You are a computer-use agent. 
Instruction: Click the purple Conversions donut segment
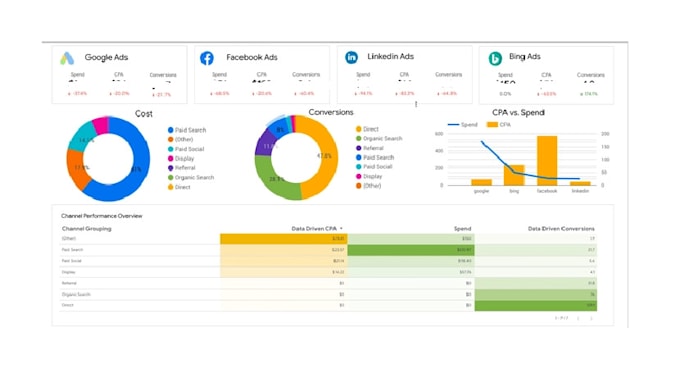coord(264,144)
